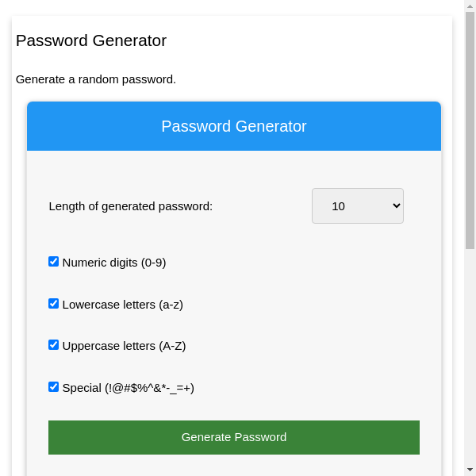Viewport: 476px width, 476px height.
Task: Click the top Password Generator page heading
Action: 91,40
